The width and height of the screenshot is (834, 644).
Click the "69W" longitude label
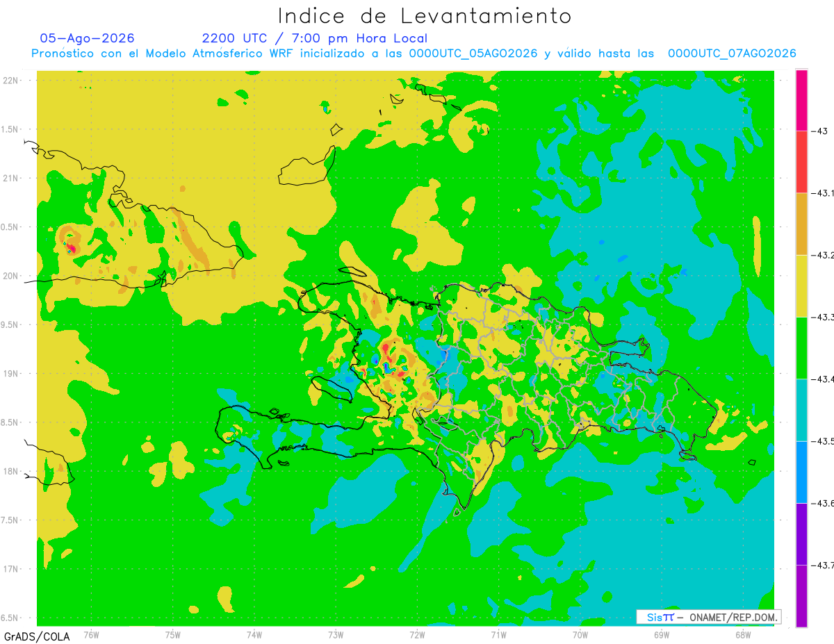[662, 636]
